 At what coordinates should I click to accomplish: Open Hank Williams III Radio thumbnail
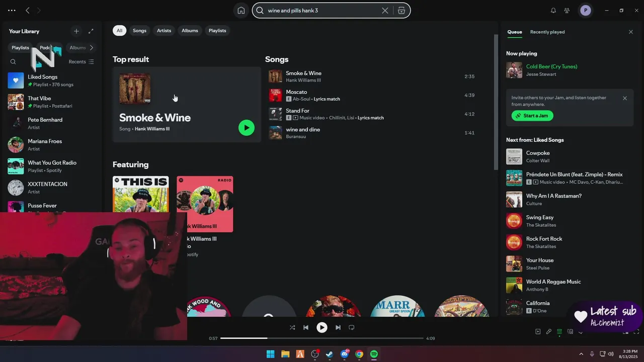coord(205,204)
